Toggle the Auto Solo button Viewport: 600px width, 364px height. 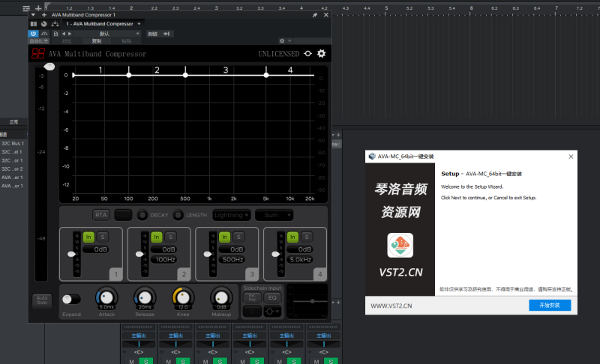point(42,300)
